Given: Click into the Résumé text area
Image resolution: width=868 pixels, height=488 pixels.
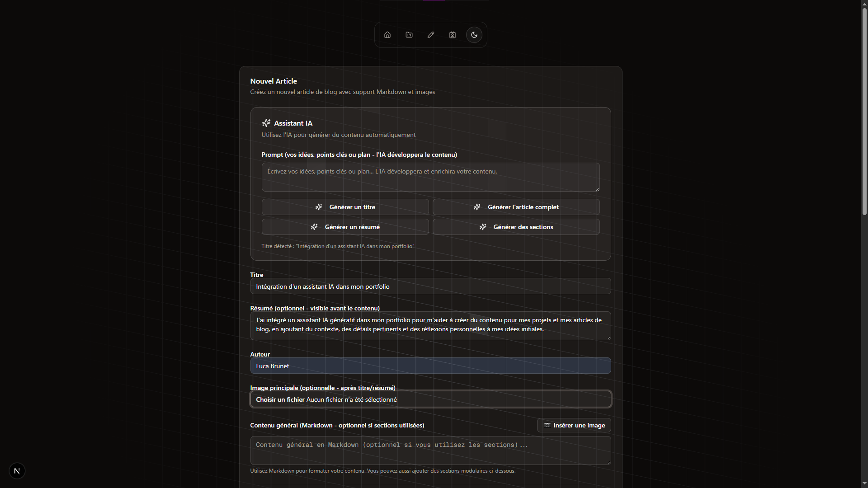Looking at the screenshot, I should (430, 325).
